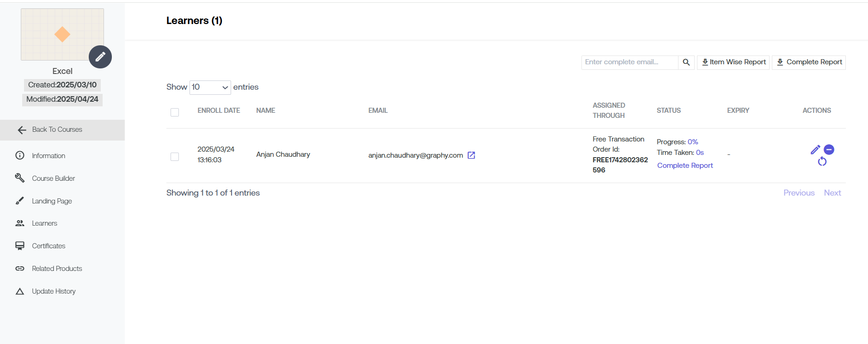Click the Back To Courses arrow icon

[22, 130]
